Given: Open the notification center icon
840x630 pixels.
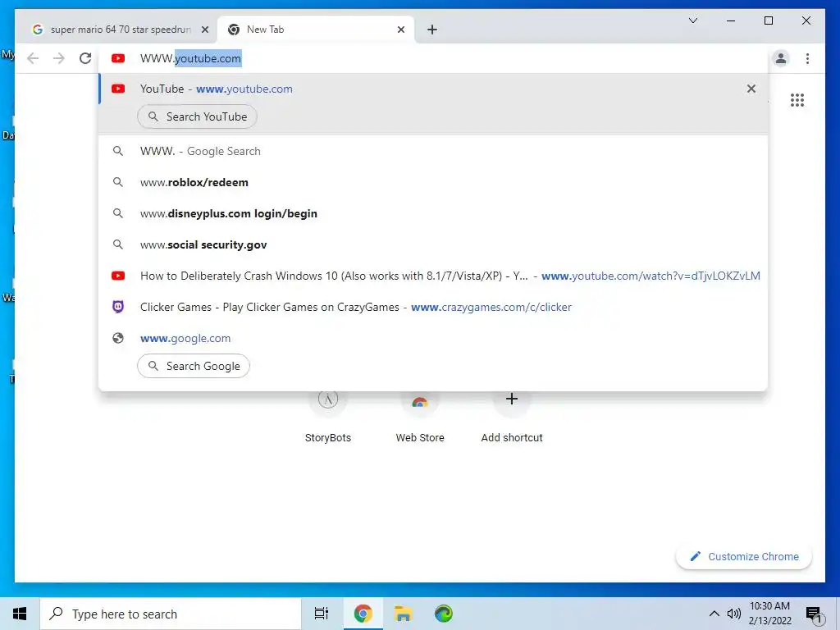Looking at the screenshot, I should coord(815,614).
